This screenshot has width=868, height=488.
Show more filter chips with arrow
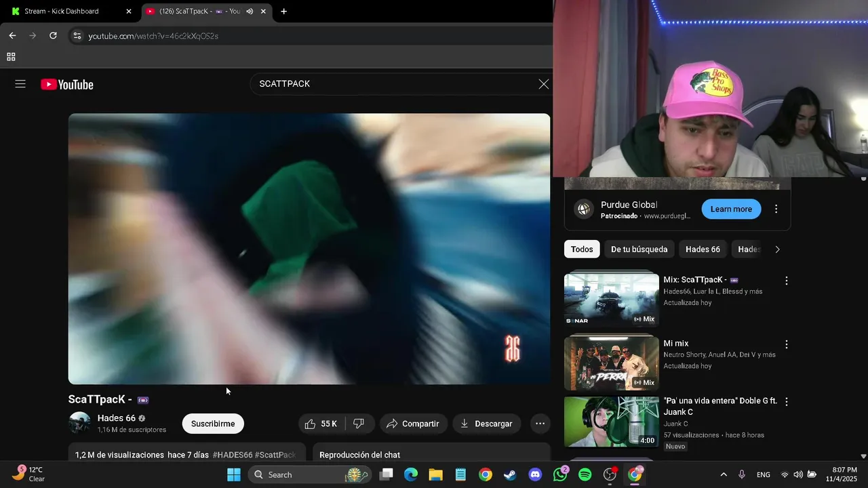coord(777,249)
